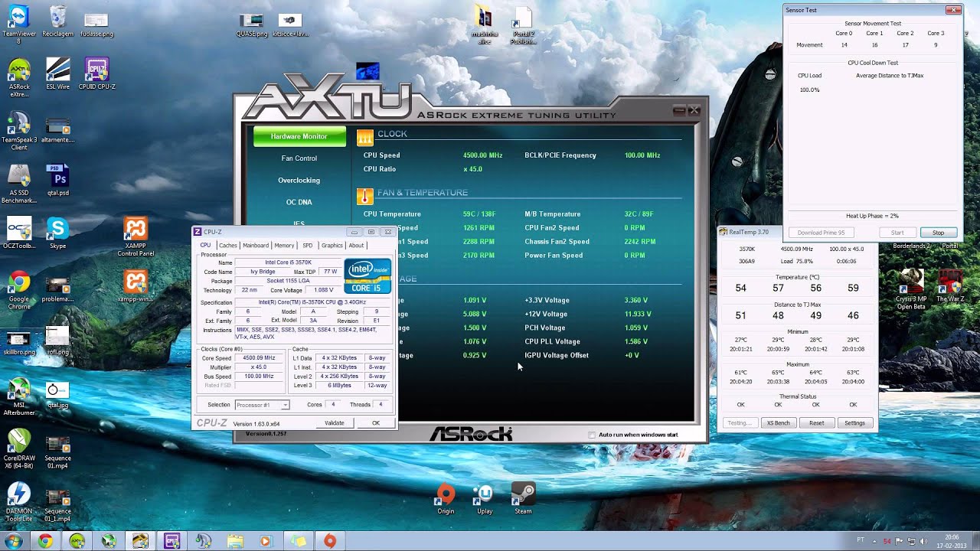Image resolution: width=980 pixels, height=551 pixels.
Task: Open the ASRock eXtreme desktop icon
Action: coord(19,78)
